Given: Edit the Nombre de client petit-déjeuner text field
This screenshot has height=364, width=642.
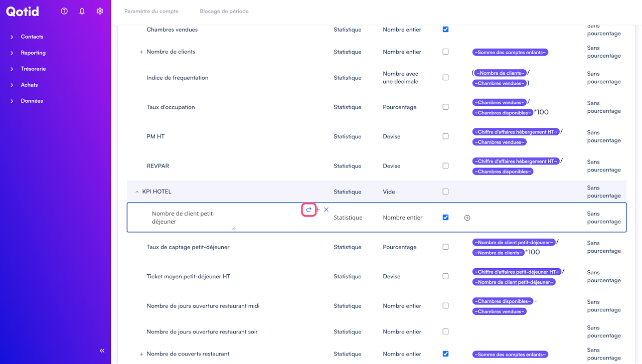Looking at the screenshot, I should 191,218.
